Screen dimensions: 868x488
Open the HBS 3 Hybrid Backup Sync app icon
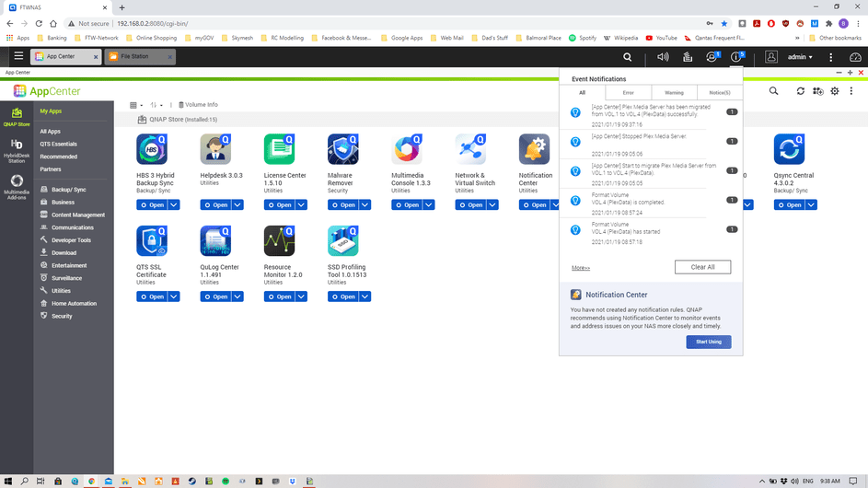tap(152, 149)
